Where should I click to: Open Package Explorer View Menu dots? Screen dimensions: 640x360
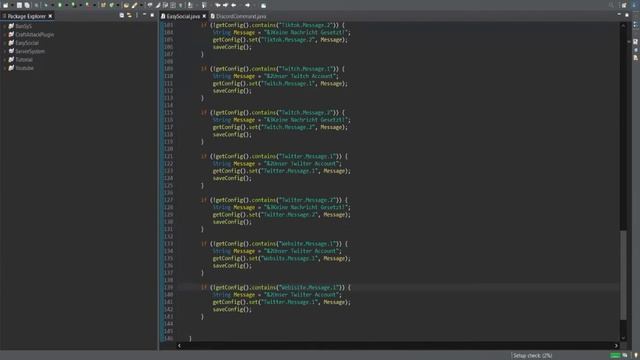tap(137, 16)
